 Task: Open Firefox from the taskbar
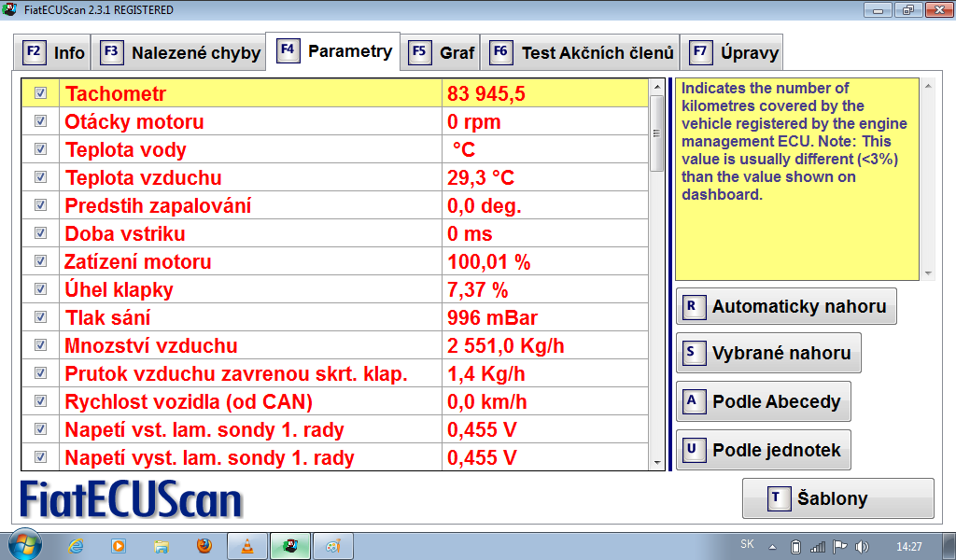point(204,546)
